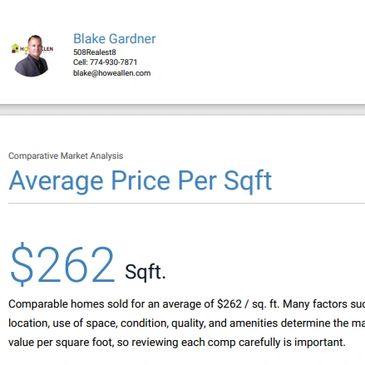Image resolution: width=365 pixels, height=365 pixels.
Task: Click the large $262 figure
Action: point(62,264)
